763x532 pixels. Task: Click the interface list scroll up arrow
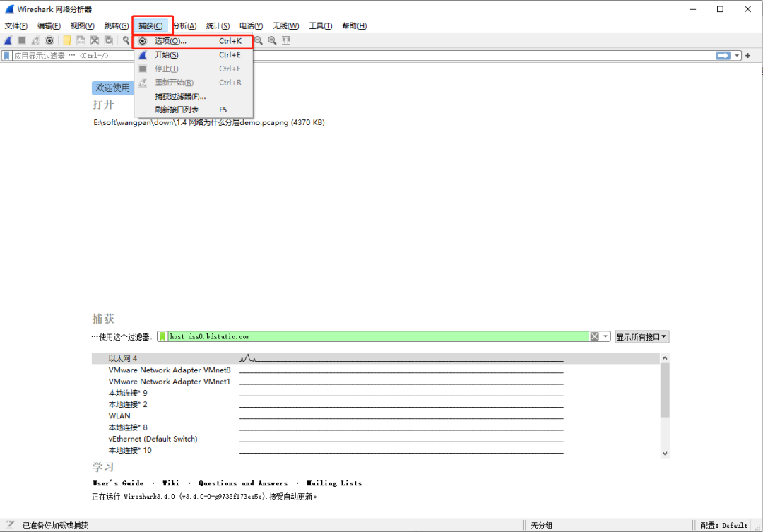coord(665,358)
